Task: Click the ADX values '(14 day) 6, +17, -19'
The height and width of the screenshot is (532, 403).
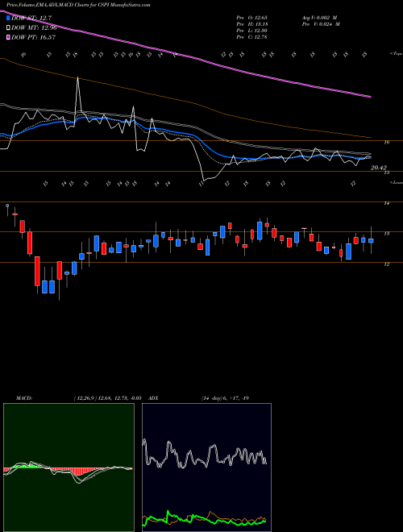Action: [x=225, y=398]
